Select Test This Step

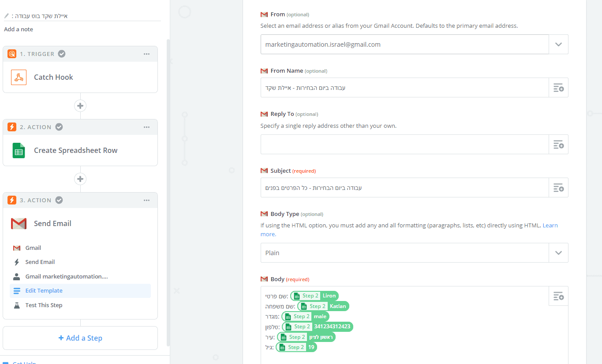44,305
